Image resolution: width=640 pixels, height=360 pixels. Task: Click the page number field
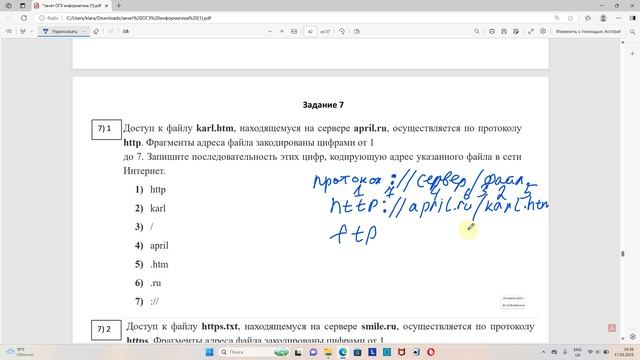click(310, 31)
